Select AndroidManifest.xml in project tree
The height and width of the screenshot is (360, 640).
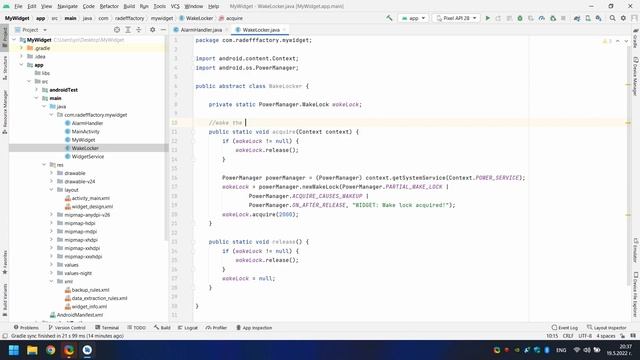pos(80,315)
